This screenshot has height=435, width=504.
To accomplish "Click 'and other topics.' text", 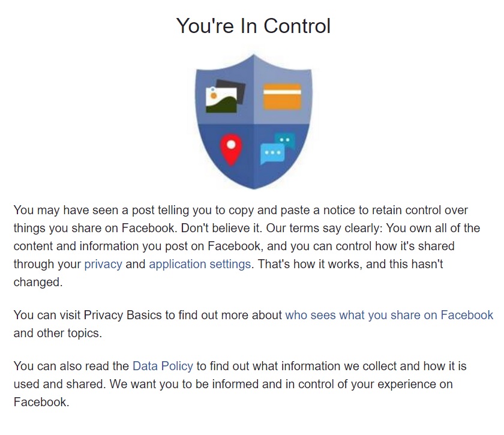I will (58, 333).
